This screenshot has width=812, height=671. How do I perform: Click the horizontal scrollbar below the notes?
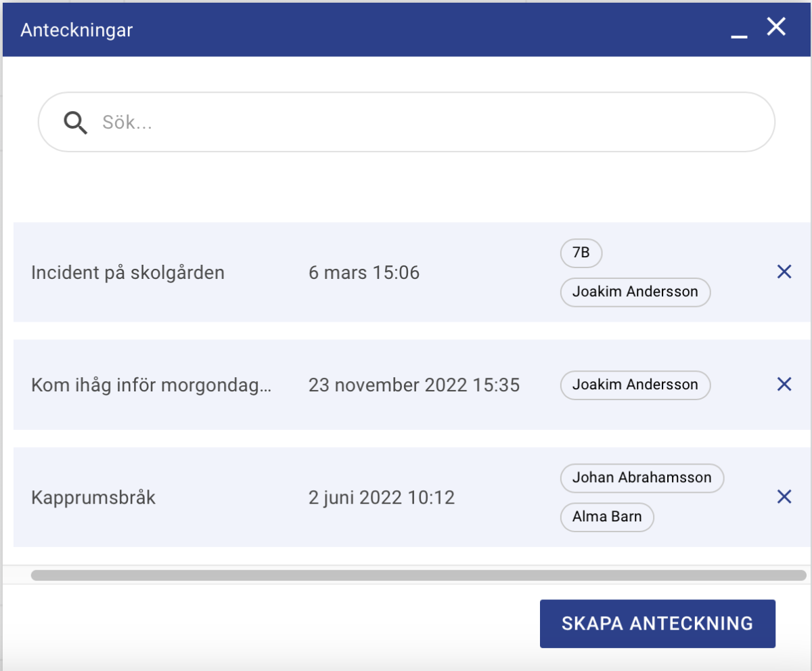[406, 575]
